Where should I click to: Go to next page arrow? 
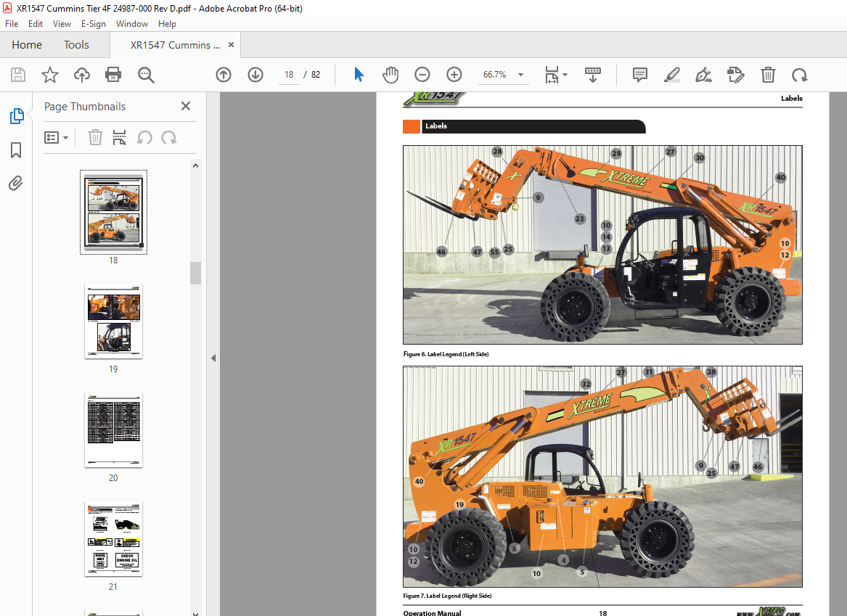click(x=255, y=75)
